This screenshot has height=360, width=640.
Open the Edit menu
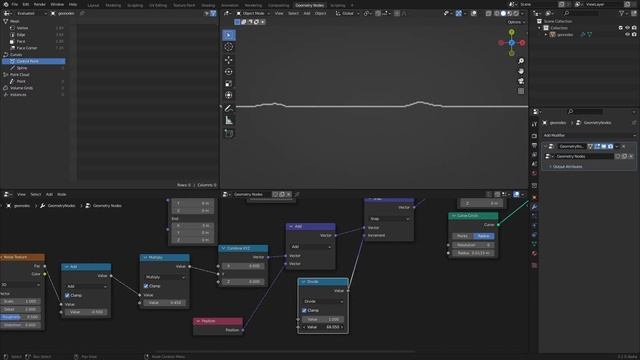[26, 4]
